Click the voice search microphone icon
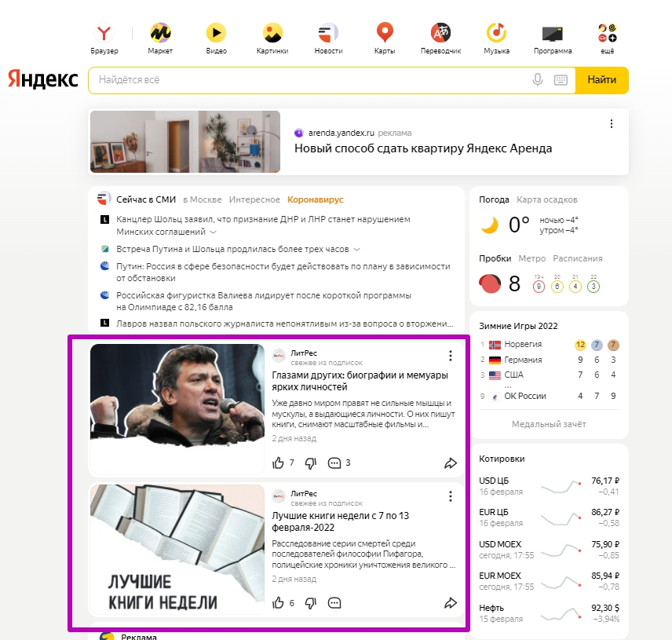Screen dimensions: 672x640 (538, 80)
